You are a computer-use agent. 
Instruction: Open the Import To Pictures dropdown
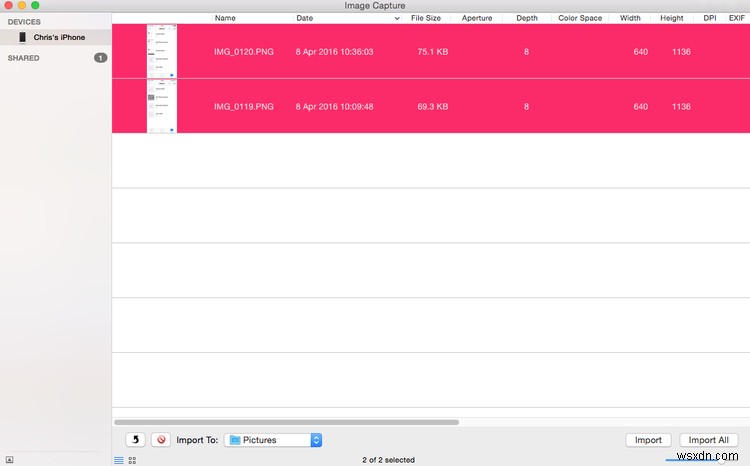[316, 440]
